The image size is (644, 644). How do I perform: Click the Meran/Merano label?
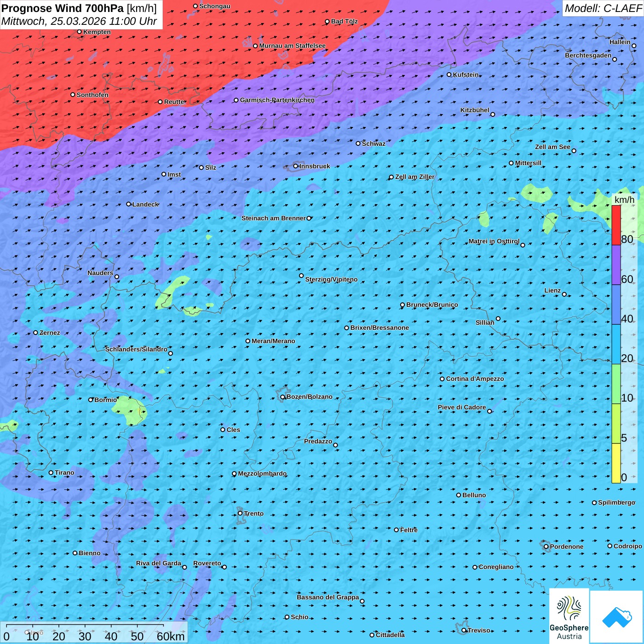click(x=273, y=341)
